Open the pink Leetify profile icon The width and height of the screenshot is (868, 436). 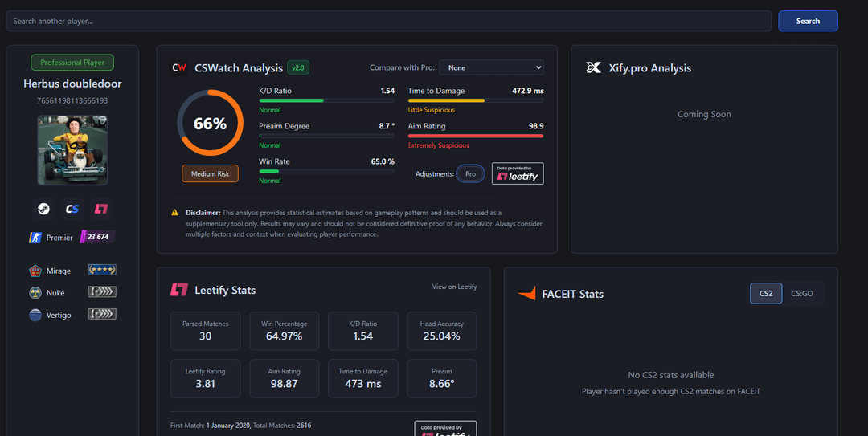pos(101,209)
